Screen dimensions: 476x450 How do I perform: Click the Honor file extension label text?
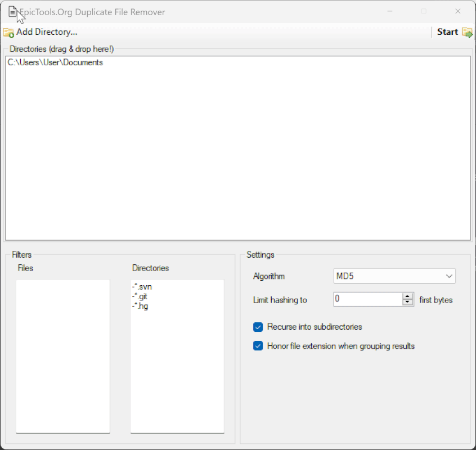point(341,346)
